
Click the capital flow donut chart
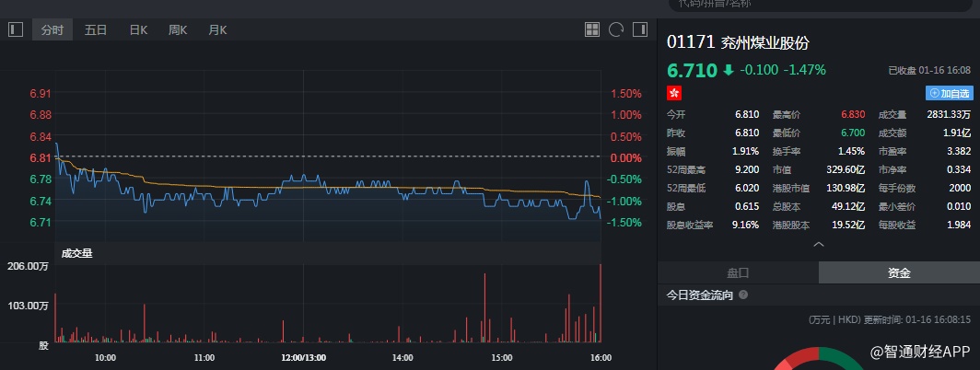click(817, 357)
